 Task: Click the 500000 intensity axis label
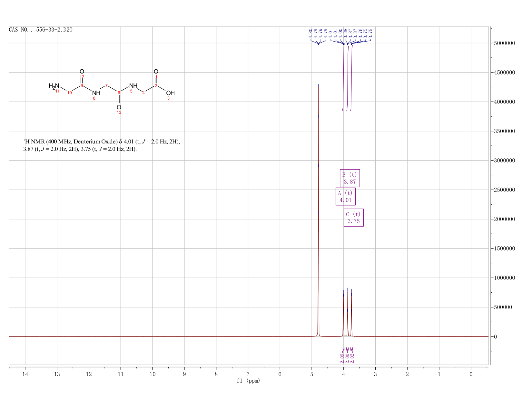503,307
